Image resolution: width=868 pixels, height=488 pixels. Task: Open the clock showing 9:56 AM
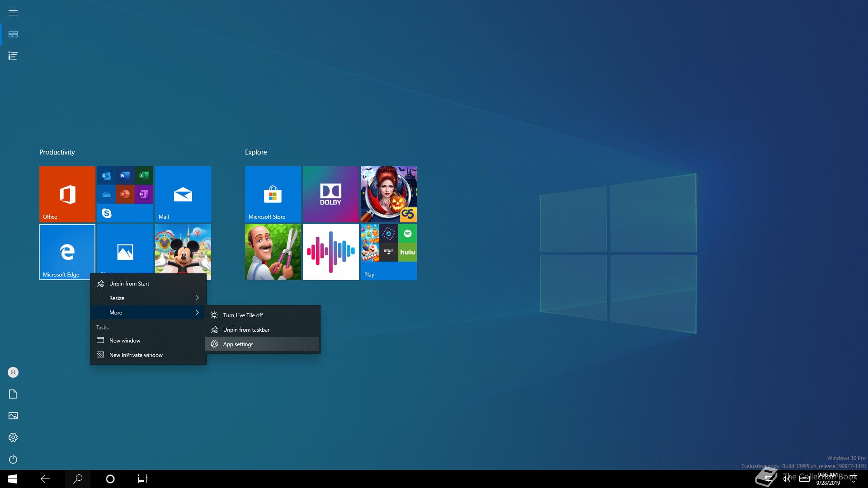[x=828, y=479]
